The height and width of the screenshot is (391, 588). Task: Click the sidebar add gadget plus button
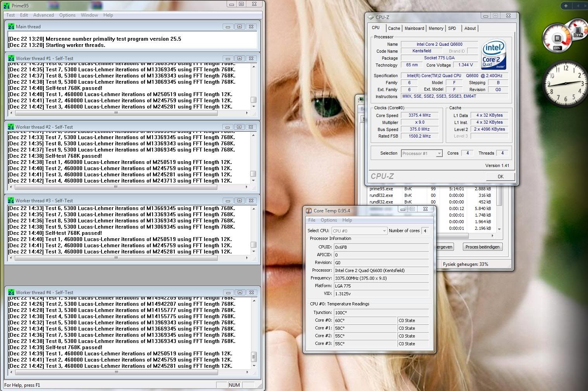tap(566, 6)
